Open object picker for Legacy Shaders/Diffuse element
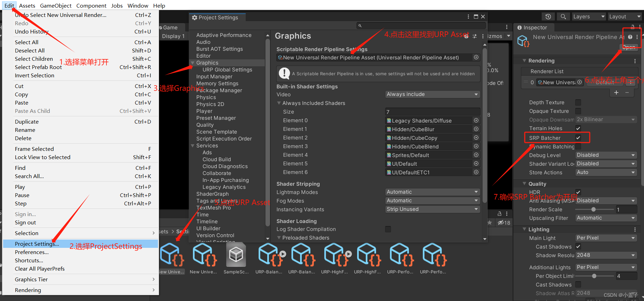Viewport: 644px width, 301px height. click(476, 120)
